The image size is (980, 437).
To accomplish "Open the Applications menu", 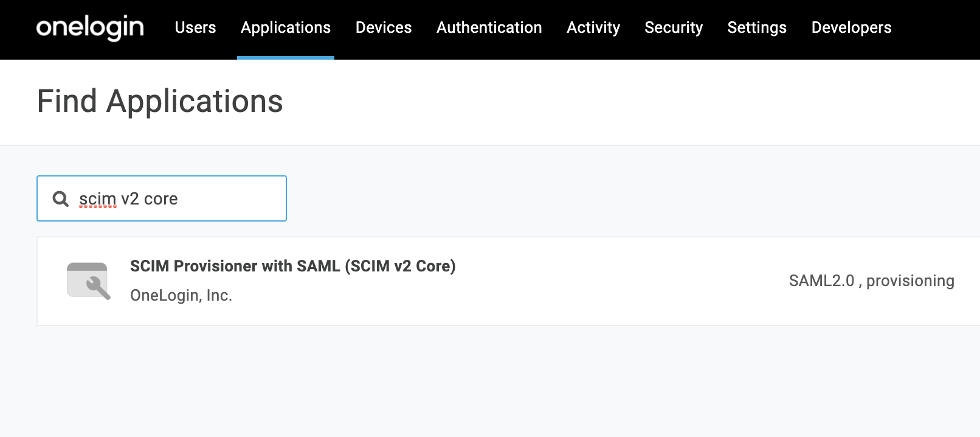I will pyautogui.click(x=286, y=27).
